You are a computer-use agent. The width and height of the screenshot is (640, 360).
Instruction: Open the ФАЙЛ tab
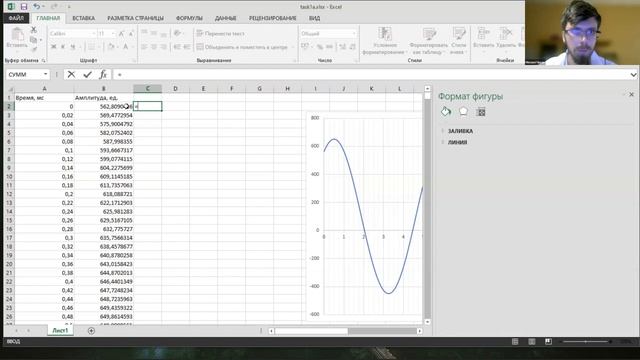pyautogui.click(x=16, y=18)
